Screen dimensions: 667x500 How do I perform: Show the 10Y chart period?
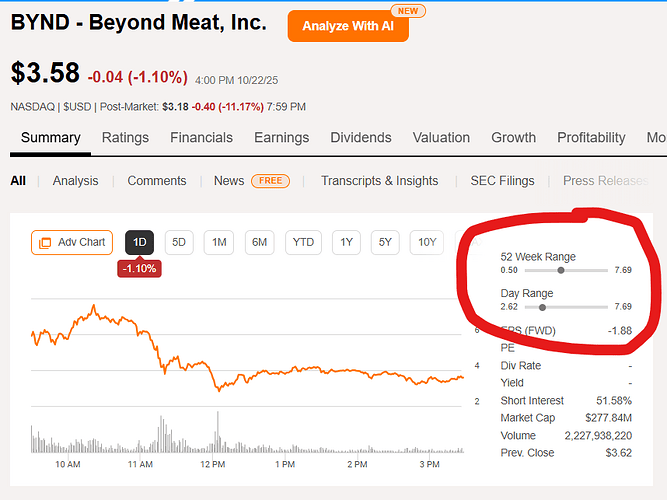point(427,242)
